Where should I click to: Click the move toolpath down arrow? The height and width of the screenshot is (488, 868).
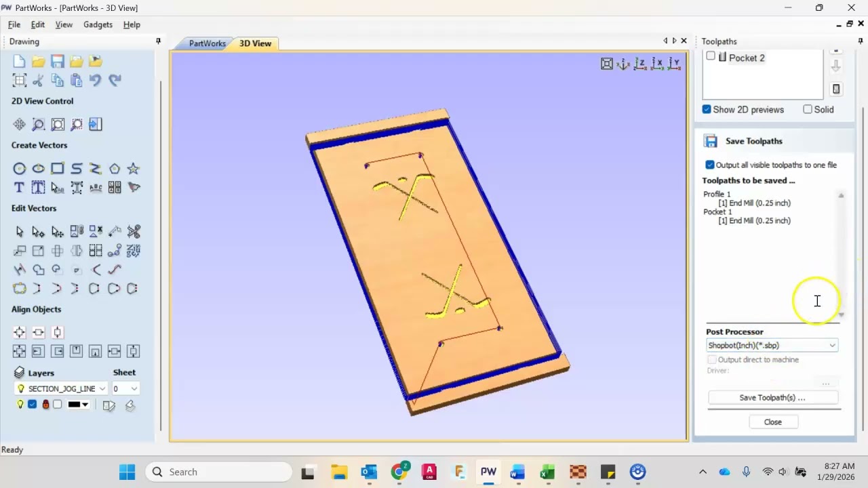point(836,66)
